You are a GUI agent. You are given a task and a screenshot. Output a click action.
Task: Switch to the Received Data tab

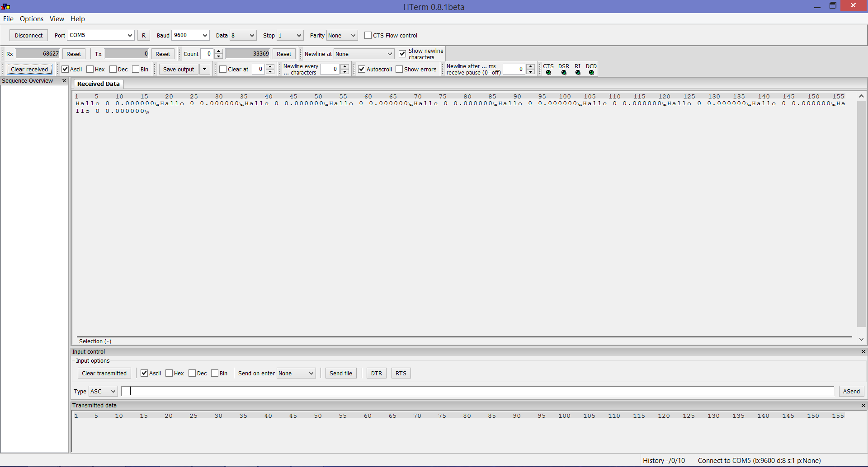pos(99,84)
